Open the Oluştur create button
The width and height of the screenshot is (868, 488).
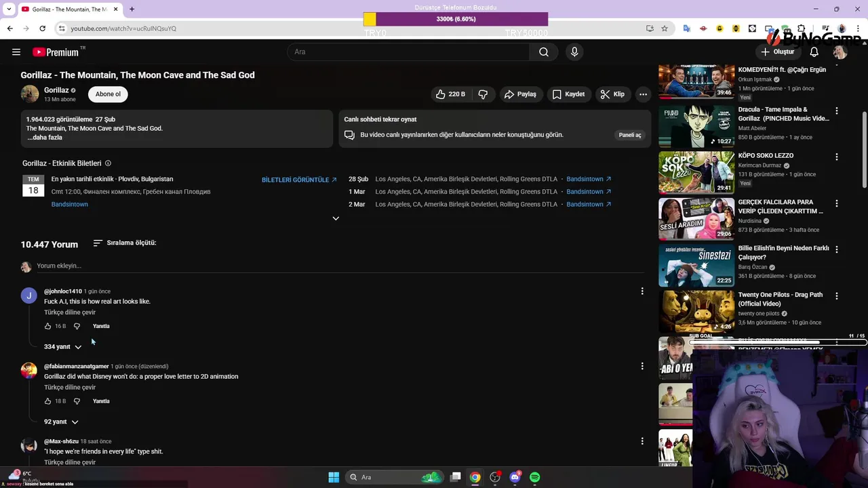(777, 52)
